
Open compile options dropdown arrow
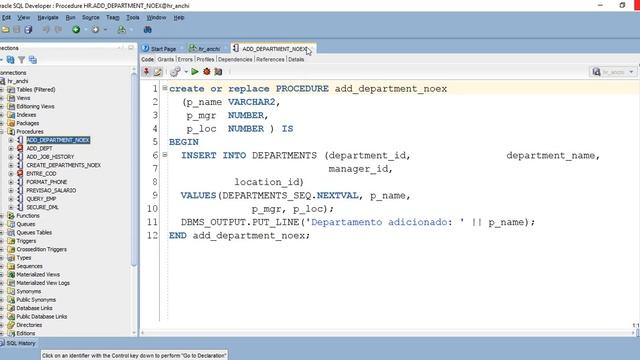click(186, 72)
